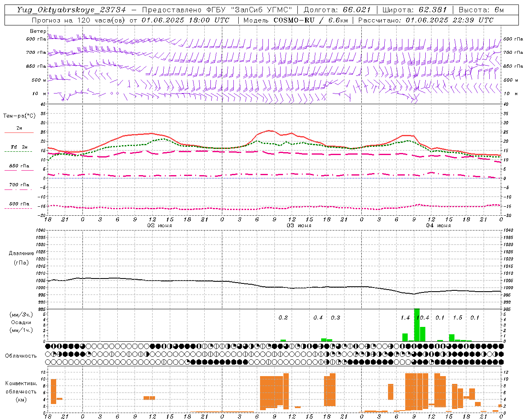Click the red 2м temperature legend line
The image size is (525, 420).
coord(19,132)
